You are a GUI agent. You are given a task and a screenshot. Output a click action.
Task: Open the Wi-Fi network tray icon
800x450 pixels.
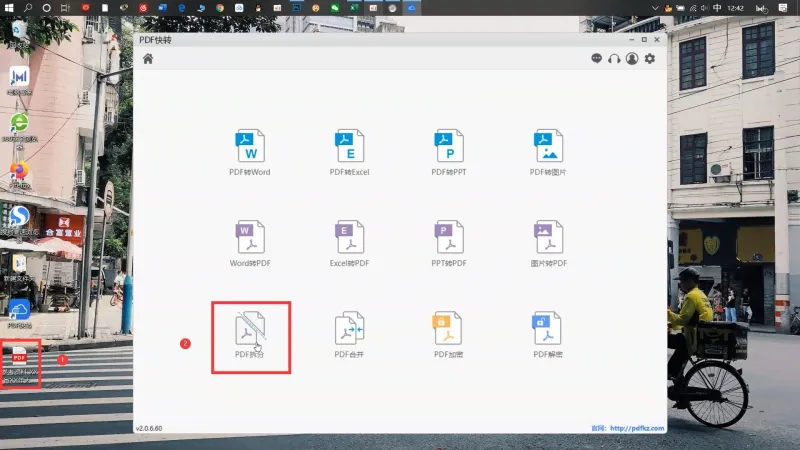click(x=693, y=8)
